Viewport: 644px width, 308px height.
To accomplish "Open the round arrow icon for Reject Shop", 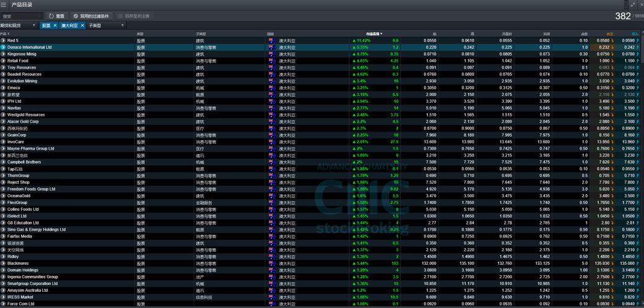I will click(x=3, y=182).
